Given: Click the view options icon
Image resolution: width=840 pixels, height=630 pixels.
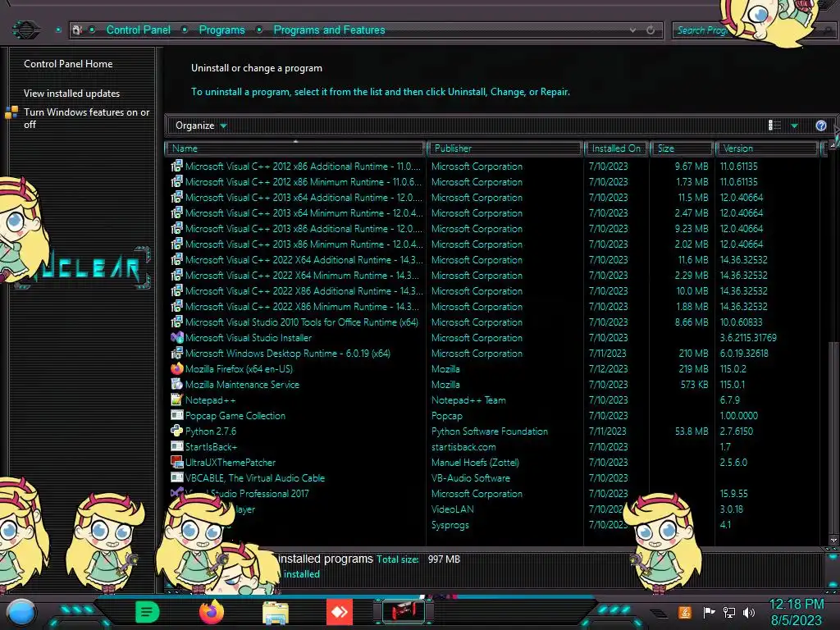Looking at the screenshot, I should pyautogui.click(x=774, y=126).
